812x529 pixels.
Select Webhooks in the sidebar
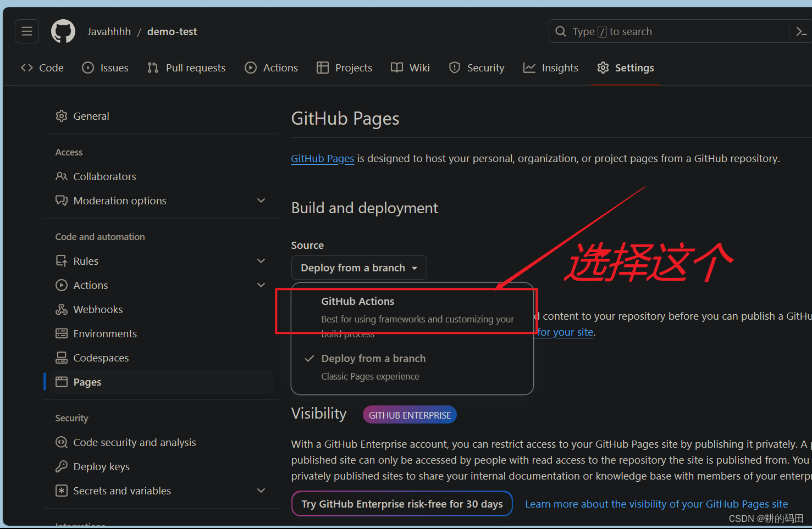pyautogui.click(x=97, y=309)
